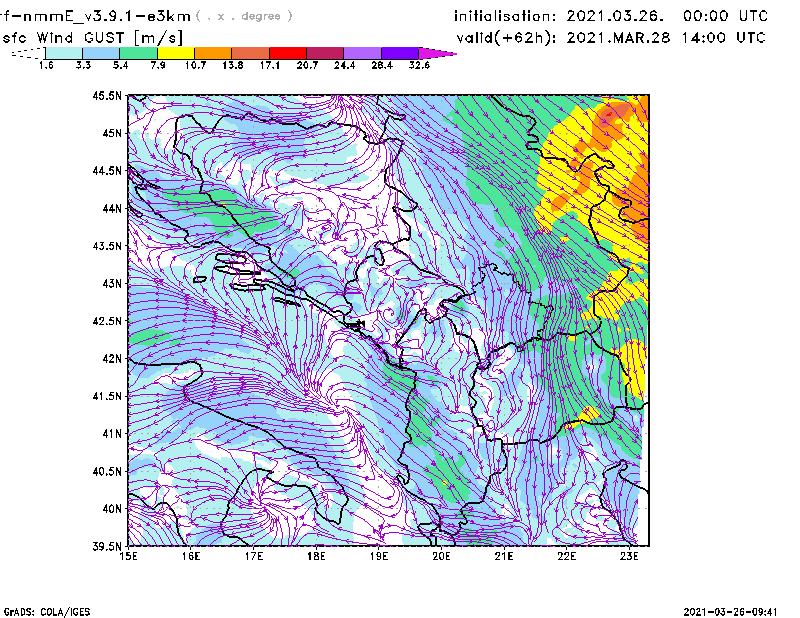Click the 43.5N latitude axis label
The width and height of the screenshot is (800, 618).
click(x=107, y=246)
